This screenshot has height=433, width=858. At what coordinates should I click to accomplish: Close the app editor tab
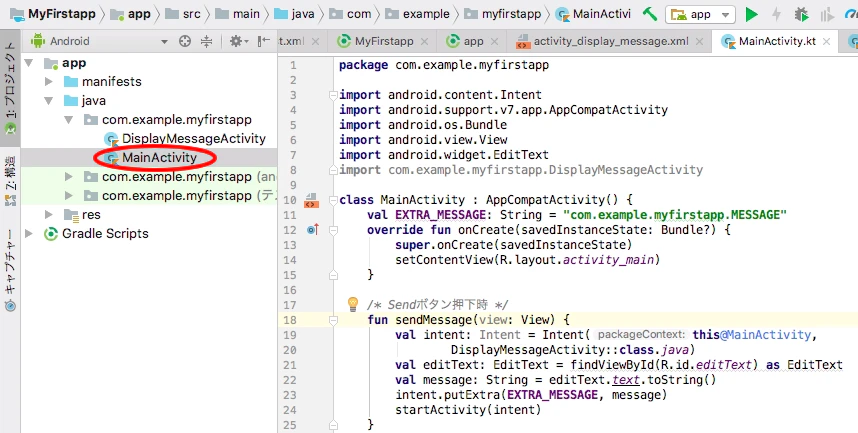point(495,42)
